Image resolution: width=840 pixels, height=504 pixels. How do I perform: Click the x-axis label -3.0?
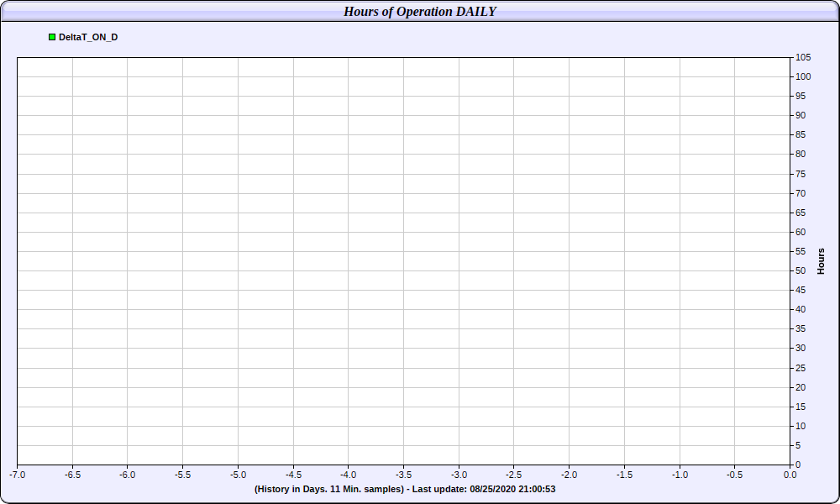459,475
